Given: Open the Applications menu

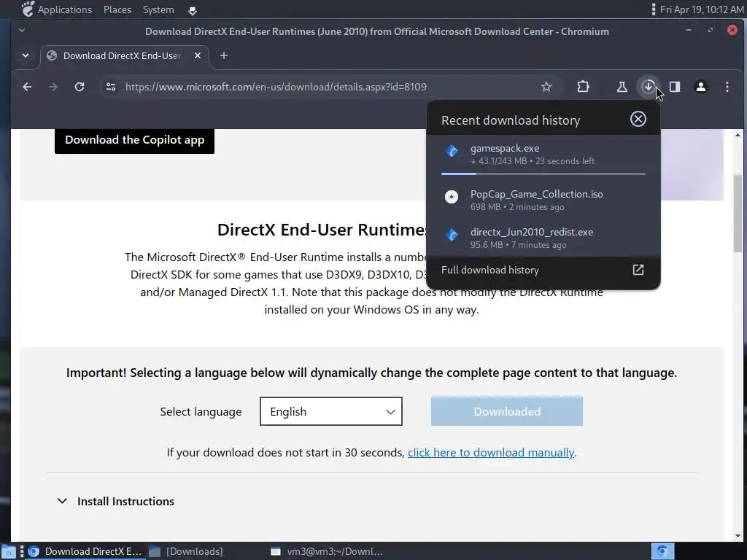Looking at the screenshot, I should [x=65, y=9].
